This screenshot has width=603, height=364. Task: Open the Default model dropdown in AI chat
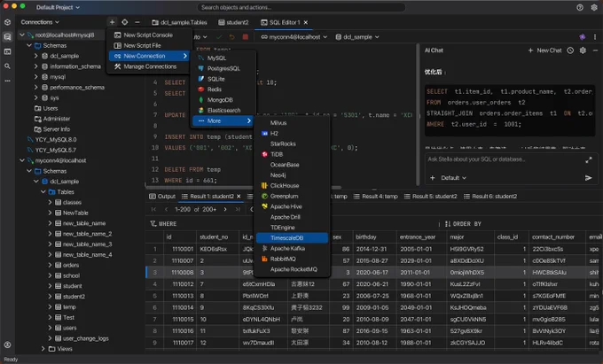453,178
